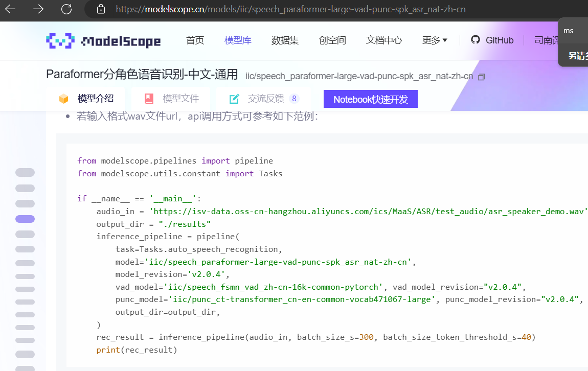Screen dimensions: 588x371
Task: Go back using the browser back arrow
Action: (10, 9)
